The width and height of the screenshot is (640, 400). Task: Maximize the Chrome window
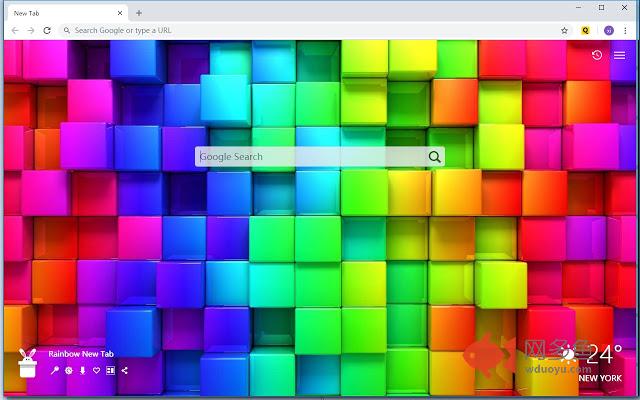click(x=602, y=7)
